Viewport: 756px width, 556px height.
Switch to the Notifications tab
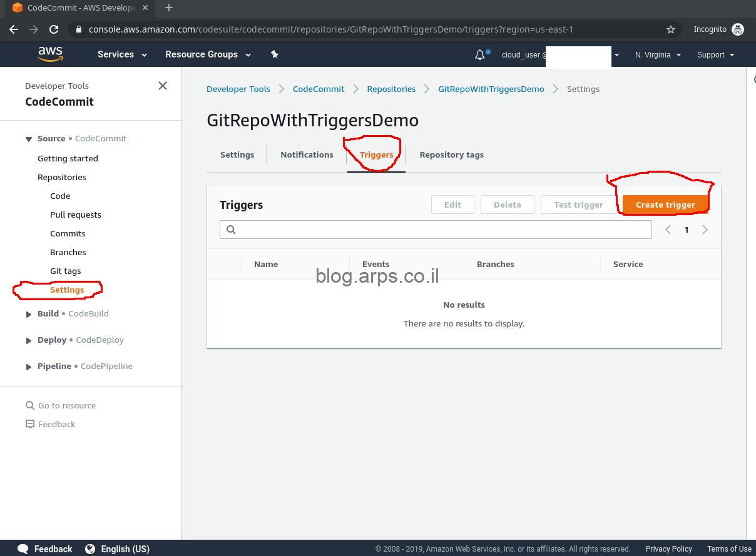tap(307, 154)
